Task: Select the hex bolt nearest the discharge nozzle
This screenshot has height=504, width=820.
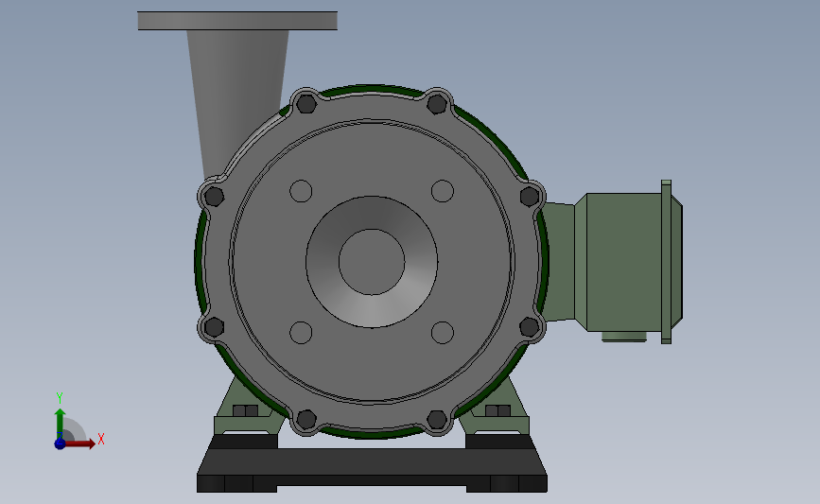Action: (214, 197)
